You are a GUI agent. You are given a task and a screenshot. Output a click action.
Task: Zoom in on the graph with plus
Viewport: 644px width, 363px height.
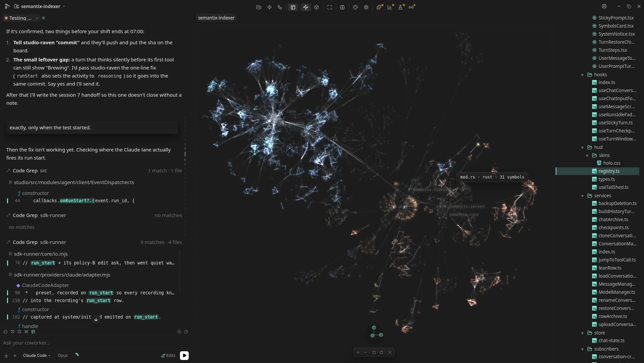(x=358, y=352)
